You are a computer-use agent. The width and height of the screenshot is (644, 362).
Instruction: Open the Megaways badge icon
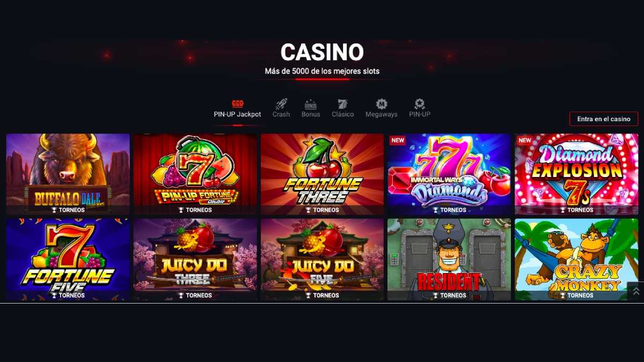(x=382, y=104)
